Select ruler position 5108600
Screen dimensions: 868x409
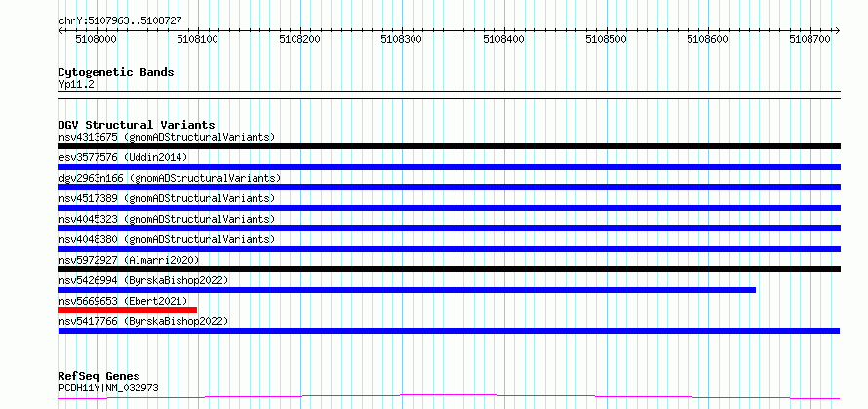(x=707, y=39)
